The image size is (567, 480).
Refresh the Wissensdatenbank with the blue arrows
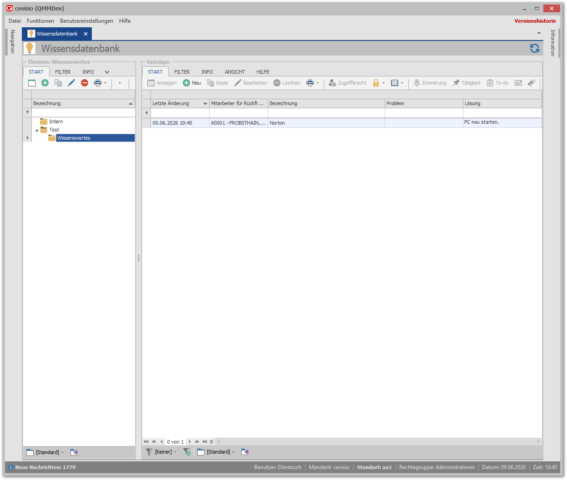click(534, 48)
